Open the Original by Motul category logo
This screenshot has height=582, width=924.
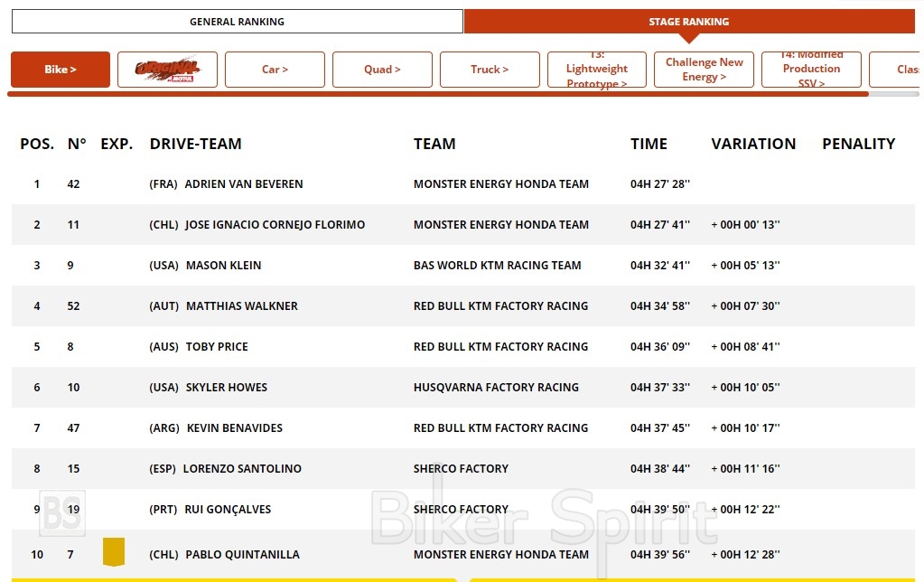click(x=167, y=70)
